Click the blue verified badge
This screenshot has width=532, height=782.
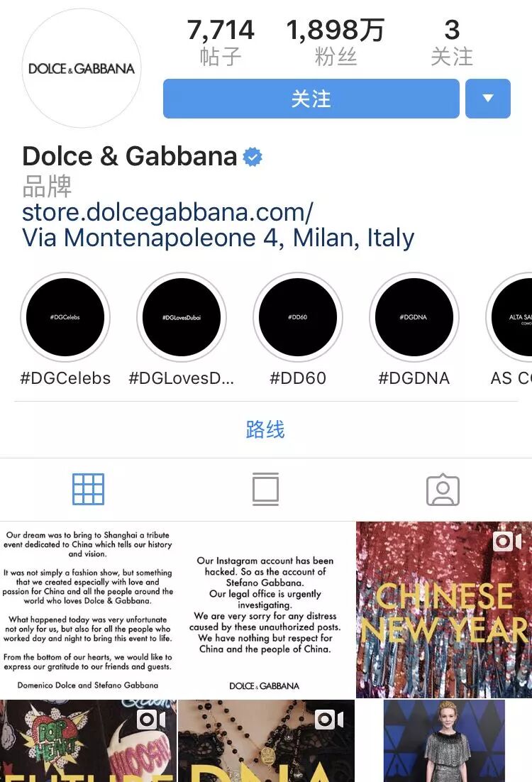[x=253, y=157]
